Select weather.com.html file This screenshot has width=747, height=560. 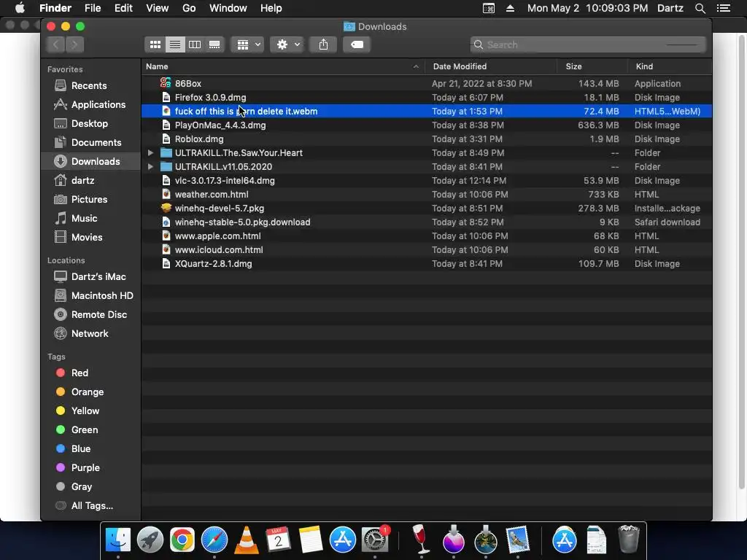426,194
